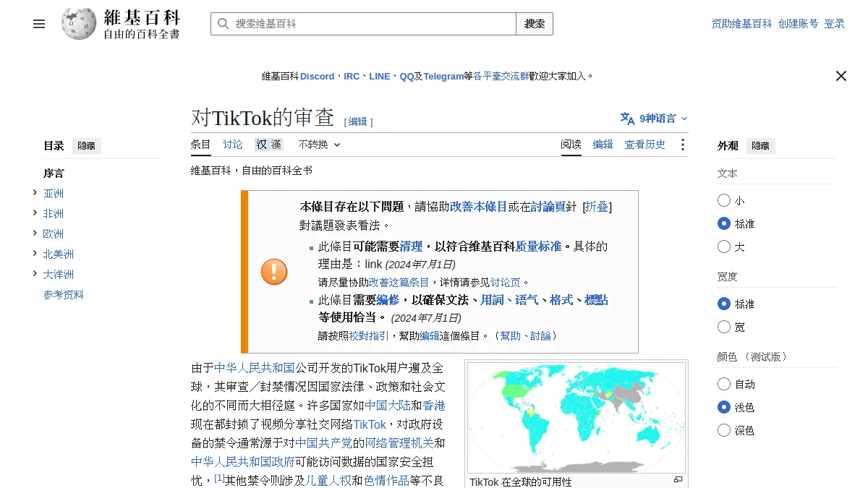The width and height of the screenshot is (868, 488).
Task: Open the 创建账号 link
Action: [x=798, y=24]
